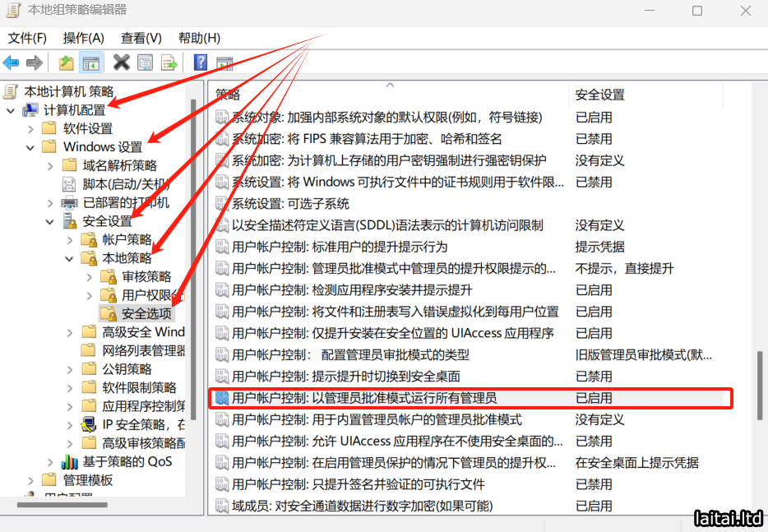Viewport: 768px width, 532px height.
Task: Toggle the Show/Hide console tree icon
Action: point(91,63)
